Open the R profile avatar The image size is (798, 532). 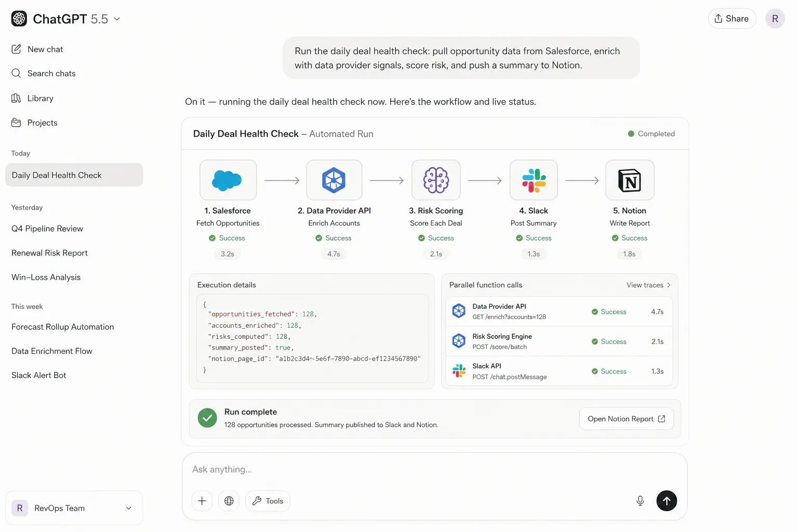click(x=775, y=19)
